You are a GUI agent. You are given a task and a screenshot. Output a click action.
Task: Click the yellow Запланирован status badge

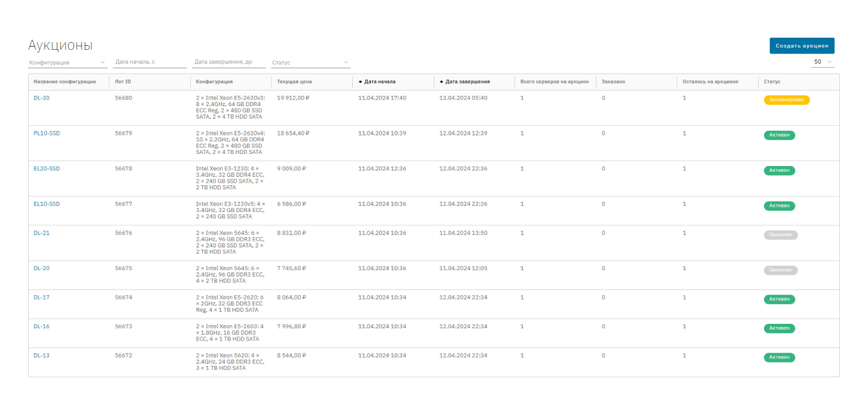tap(786, 100)
